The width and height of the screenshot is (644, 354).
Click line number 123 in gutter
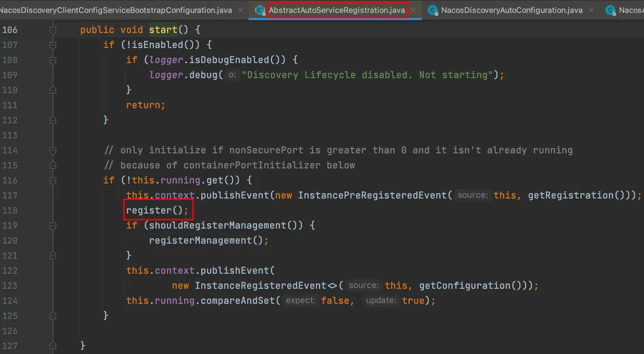coord(10,285)
